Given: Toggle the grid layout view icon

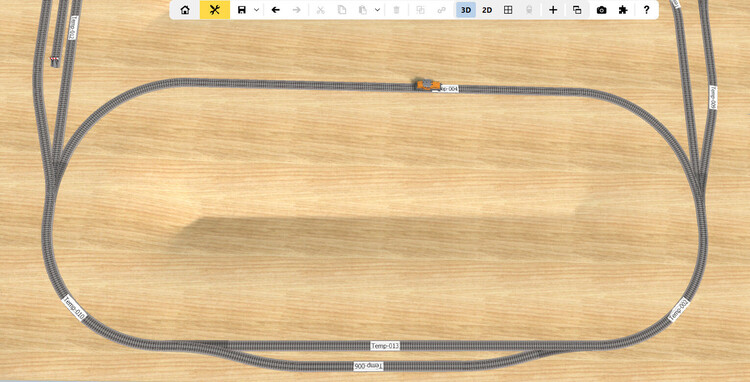Looking at the screenshot, I should tap(508, 10).
